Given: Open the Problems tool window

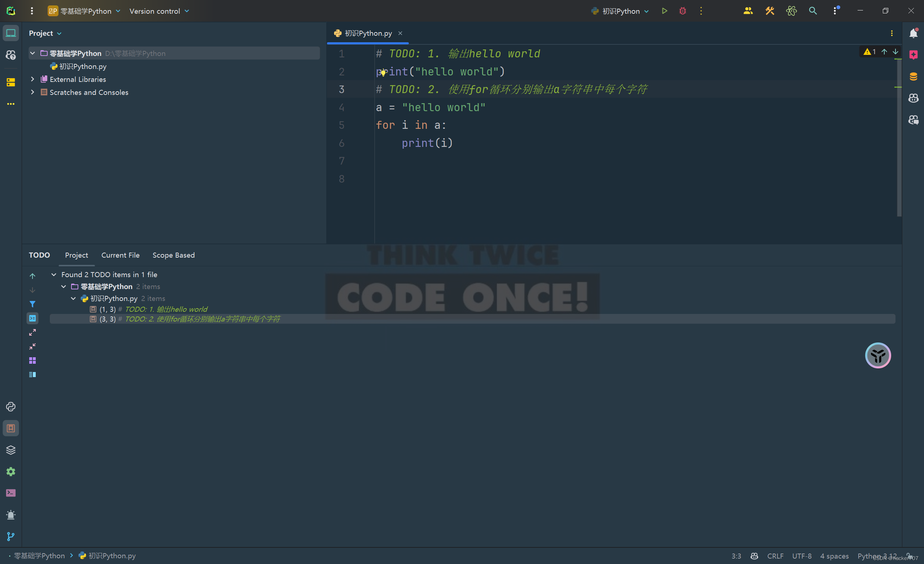Looking at the screenshot, I should click(11, 515).
